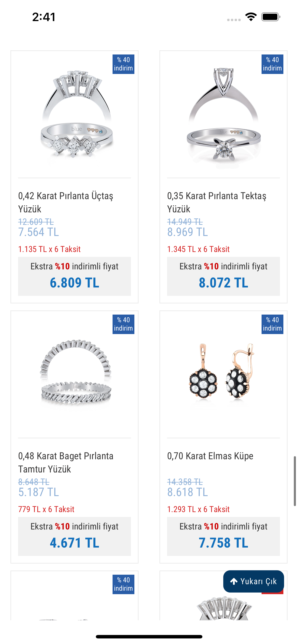View the Baget Pırlanta Tamtur Yüzük photo
This screenshot has width=298, height=644.
pyautogui.click(x=74, y=373)
